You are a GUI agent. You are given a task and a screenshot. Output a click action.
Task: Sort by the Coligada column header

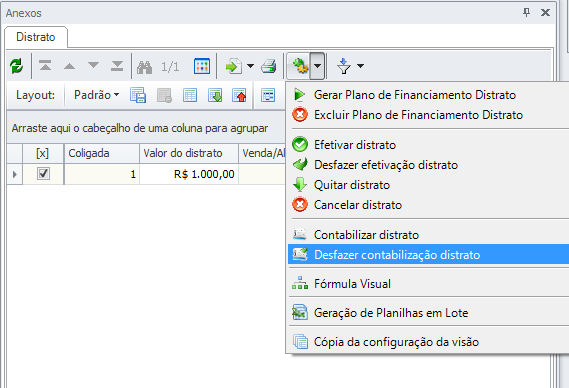coord(102,154)
